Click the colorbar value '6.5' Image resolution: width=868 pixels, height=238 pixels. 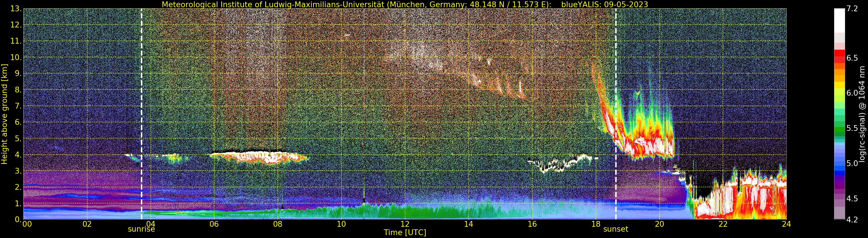click(852, 58)
